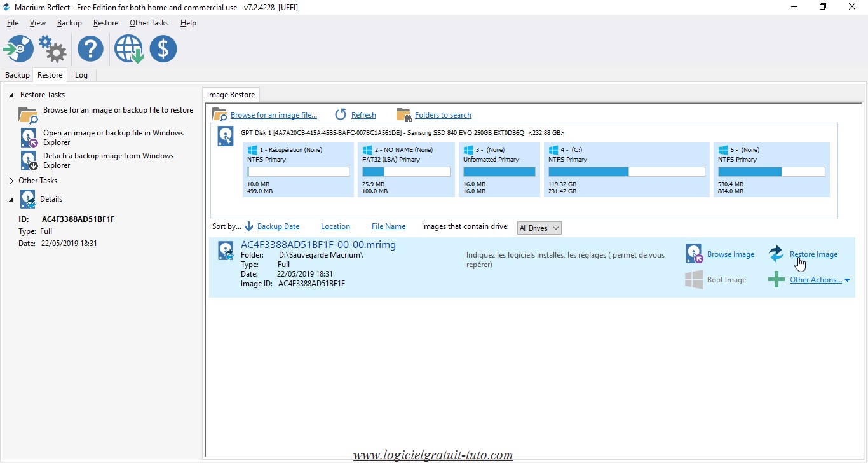Expand the Other Tasks section
Screen dimensions: 868x463
(11, 181)
